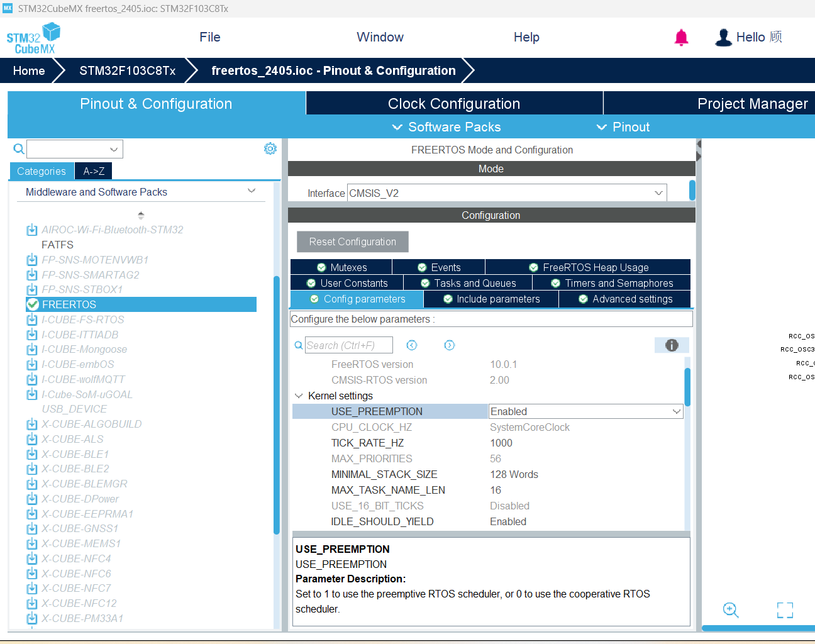The height and width of the screenshot is (644, 815).
Task: Click download icon next to X-CUBE-NFC4
Action: pyautogui.click(x=32, y=558)
